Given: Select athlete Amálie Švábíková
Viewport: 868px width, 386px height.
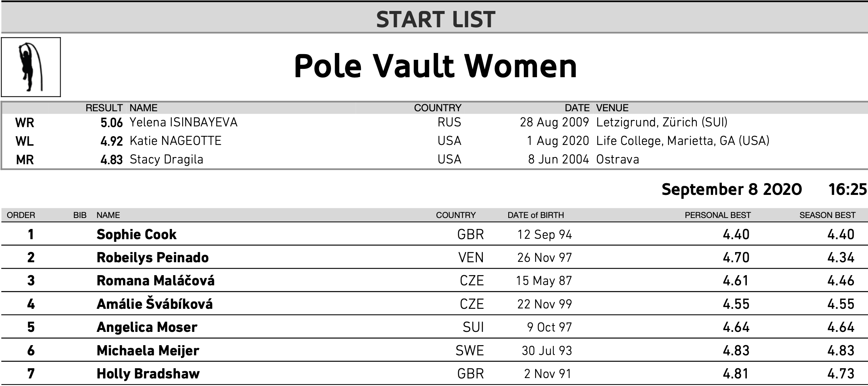Looking at the screenshot, I should pos(155,304).
